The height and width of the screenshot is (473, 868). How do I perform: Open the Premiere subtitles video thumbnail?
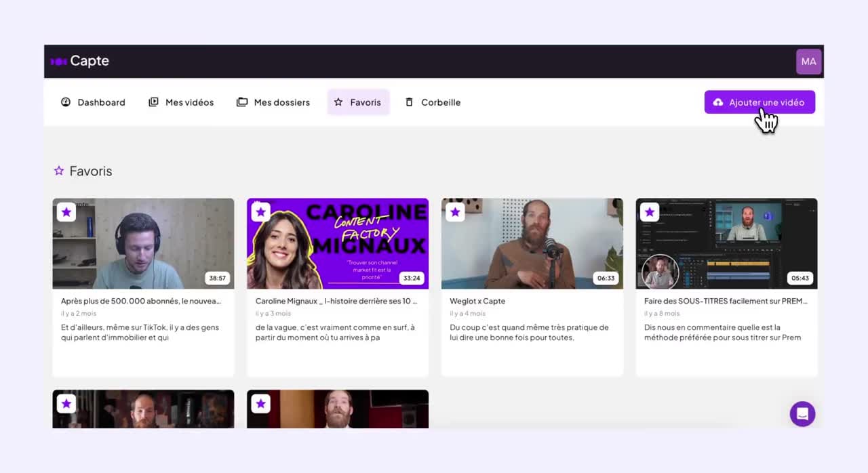tap(726, 244)
